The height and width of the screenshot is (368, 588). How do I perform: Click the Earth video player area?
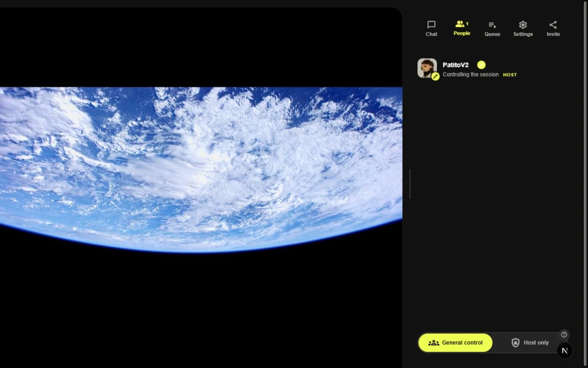(x=201, y=170)
